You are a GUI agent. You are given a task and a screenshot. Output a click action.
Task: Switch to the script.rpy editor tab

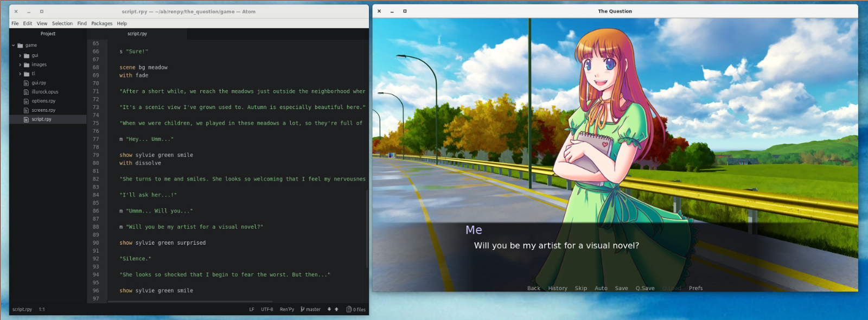pyautogui.click(x=137, y=34)
